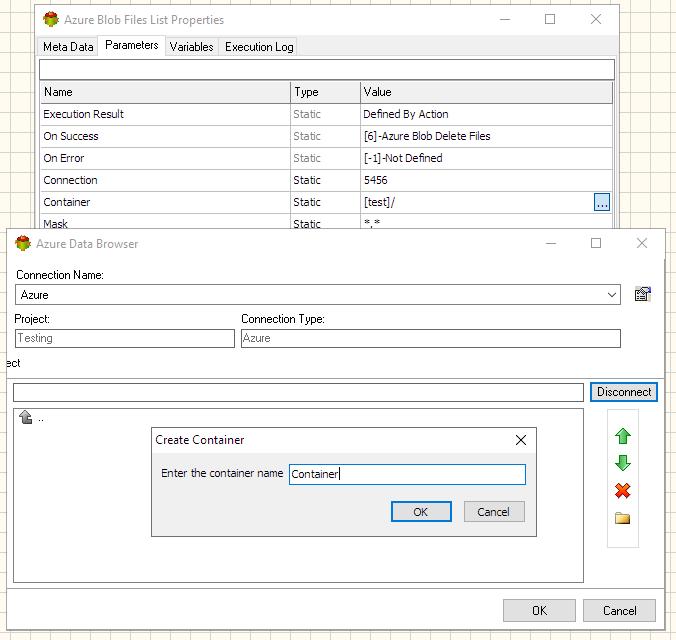Click the Static type cell for On Success
The height and width of the screenshot is (640, 676).
click(x=325, y=136)
